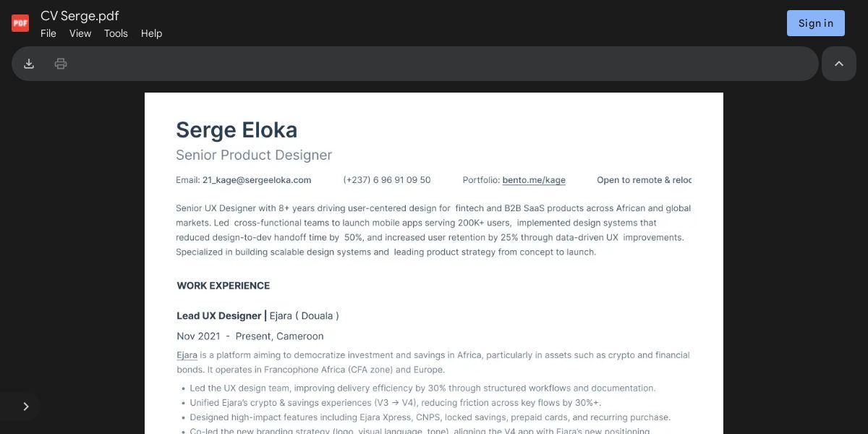
Task: Expand the side panel arrow
Action: point(26,407)
